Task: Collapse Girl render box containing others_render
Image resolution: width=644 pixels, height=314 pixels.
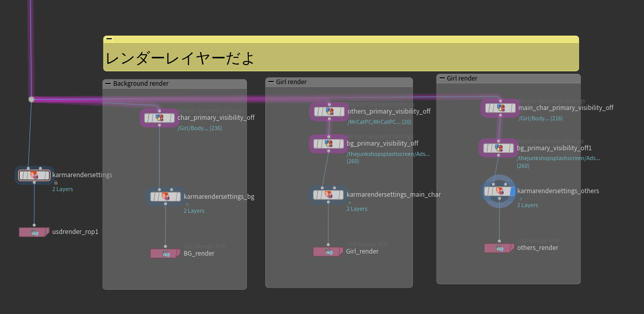Action: tap(442, 78)
